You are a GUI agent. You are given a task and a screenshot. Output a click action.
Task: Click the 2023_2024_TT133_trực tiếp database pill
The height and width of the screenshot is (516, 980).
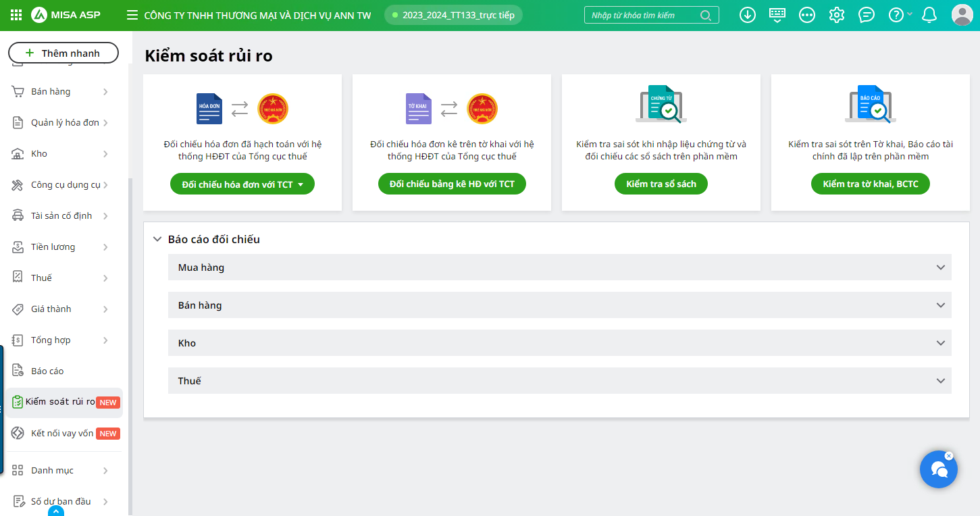(x=453, y=15)
